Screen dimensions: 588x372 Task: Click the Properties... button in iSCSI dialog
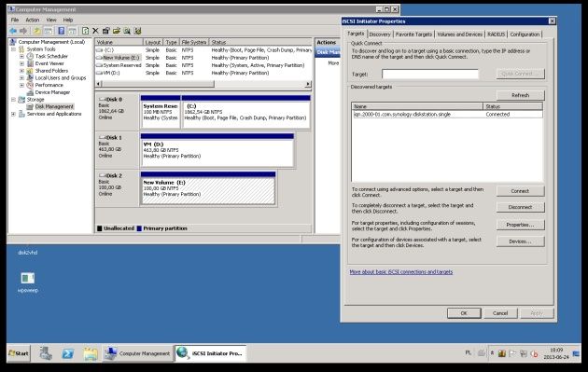[520, 225]
